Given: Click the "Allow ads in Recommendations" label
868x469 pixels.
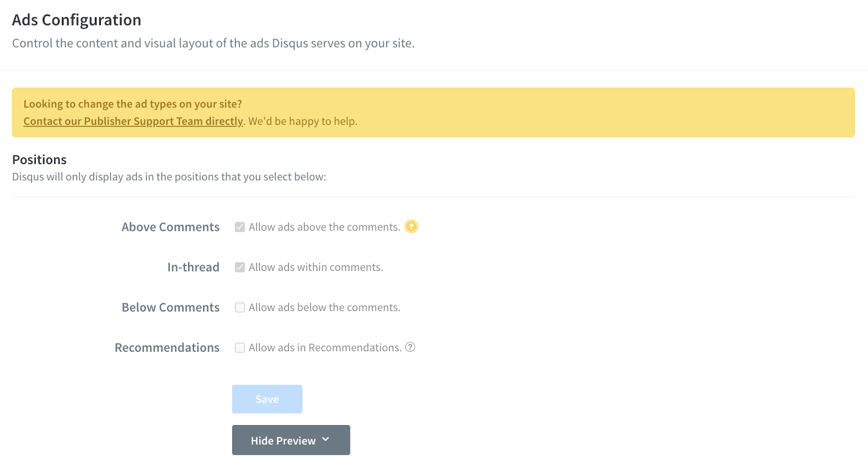Looking at the screenshot, I should point(324,347).
